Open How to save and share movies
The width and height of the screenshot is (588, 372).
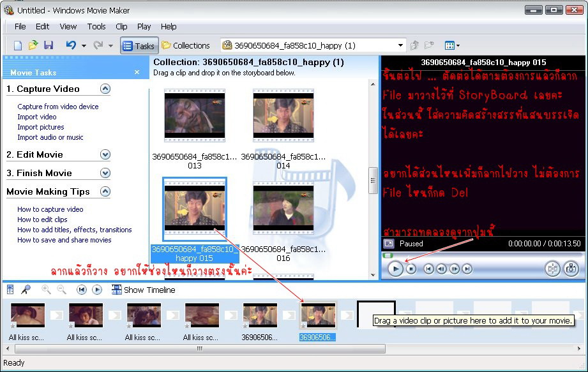[x=64, y=240]
